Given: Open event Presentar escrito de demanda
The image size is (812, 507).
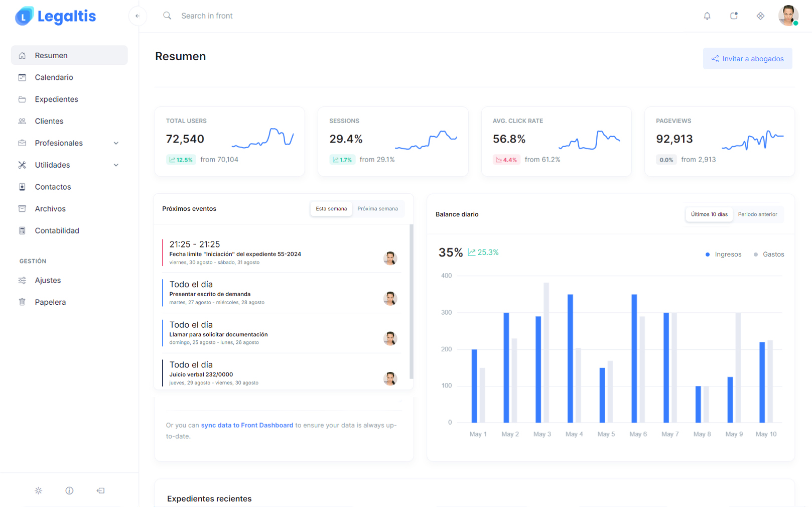Looking at the screenshot, I should click(x=282, y=293).
